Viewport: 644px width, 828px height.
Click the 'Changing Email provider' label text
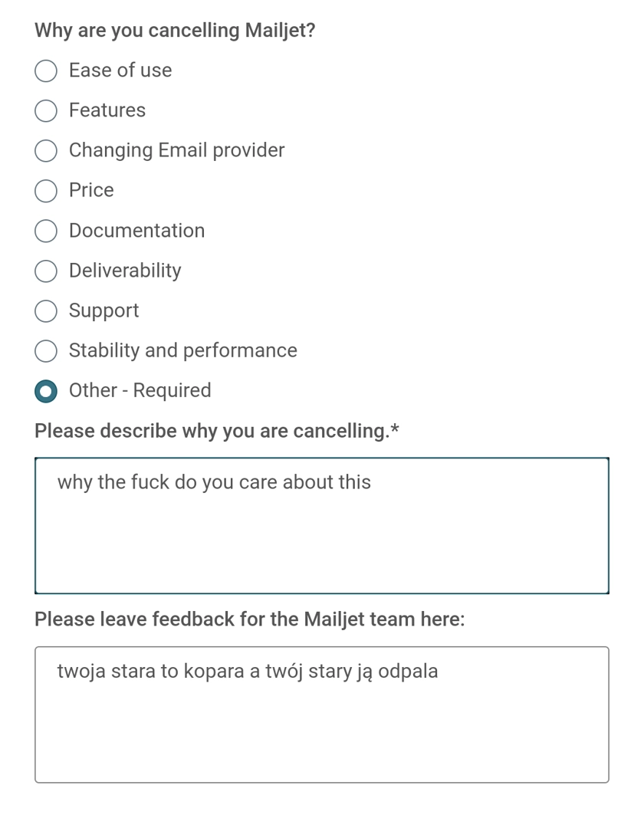[x=176, y=150]
